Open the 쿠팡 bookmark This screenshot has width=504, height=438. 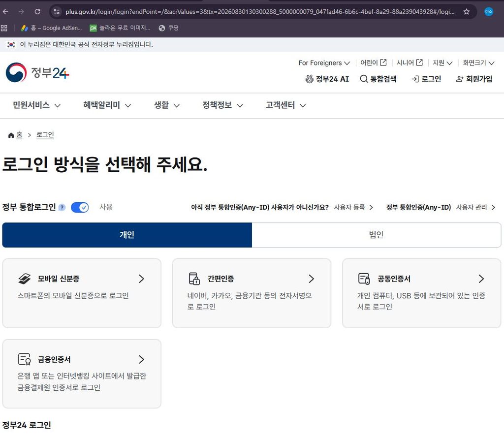168,28
